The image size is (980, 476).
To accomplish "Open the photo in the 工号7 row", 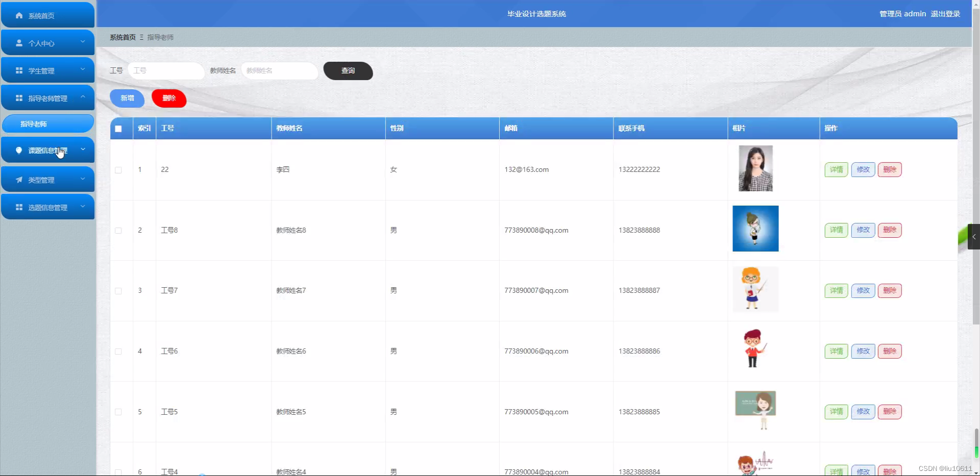I will [x=755, y=289].
